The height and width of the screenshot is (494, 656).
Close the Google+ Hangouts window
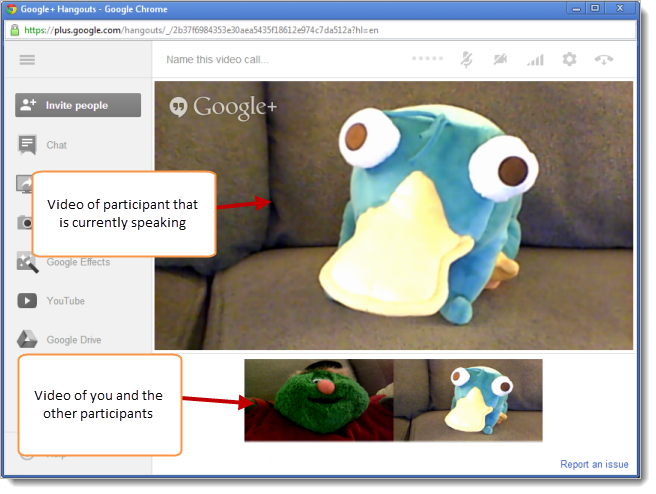click(x=620, y=8)
